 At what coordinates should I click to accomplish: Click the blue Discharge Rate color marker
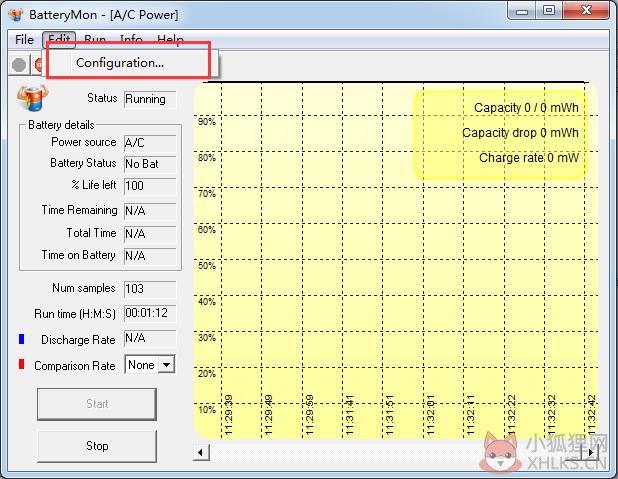pyautogui.click(x=21, y=339)
